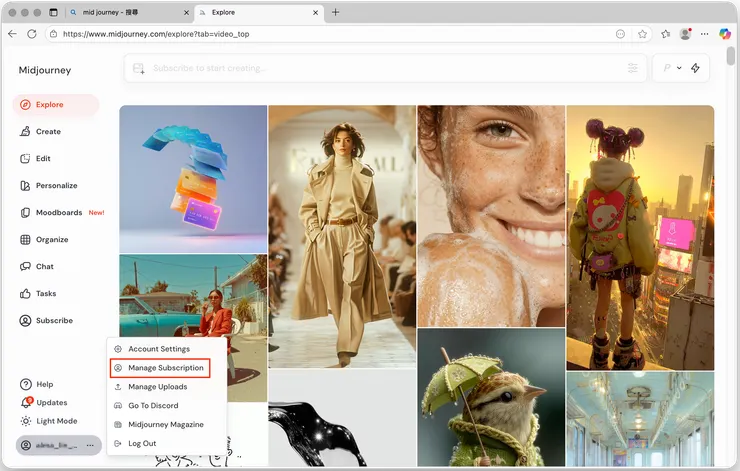Open Go To Discord link
Viewport: 740px width, 471px height.
point(153,405)
